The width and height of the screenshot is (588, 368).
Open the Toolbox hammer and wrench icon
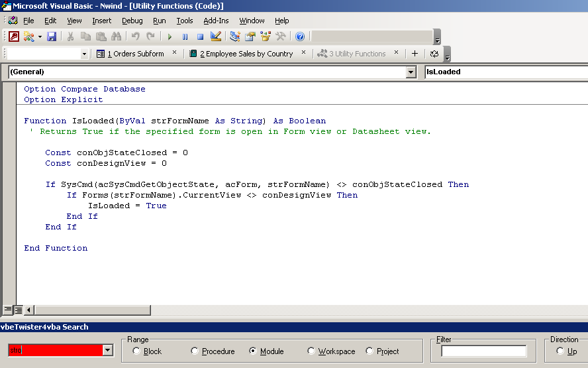281,36
